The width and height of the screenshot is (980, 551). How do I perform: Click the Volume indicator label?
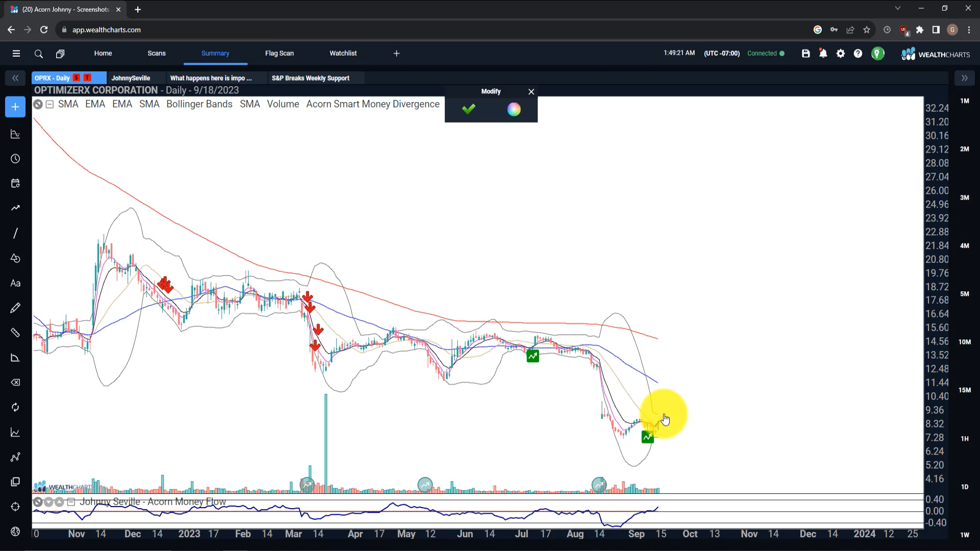[283, 104]
